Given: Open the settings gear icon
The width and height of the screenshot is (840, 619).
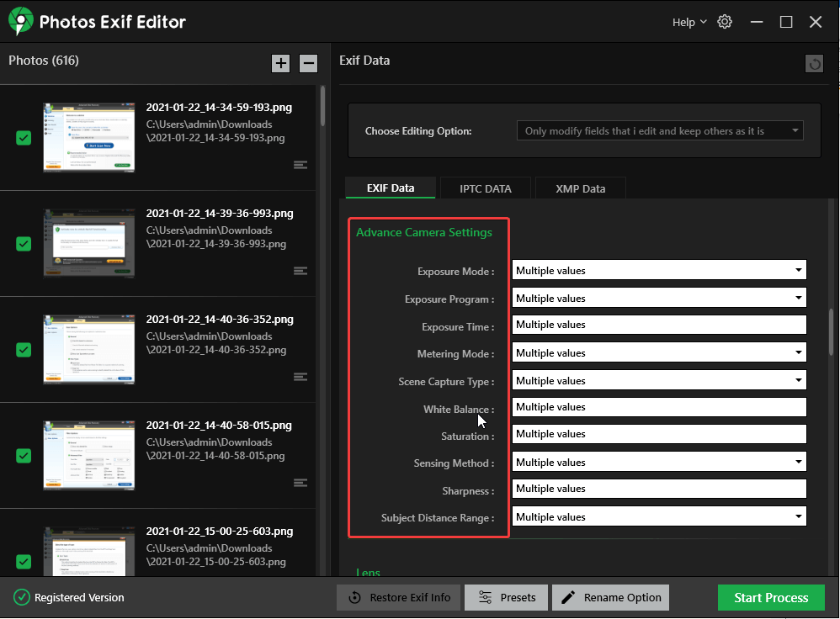Looking at the screenshot, I should pos(725,22).
